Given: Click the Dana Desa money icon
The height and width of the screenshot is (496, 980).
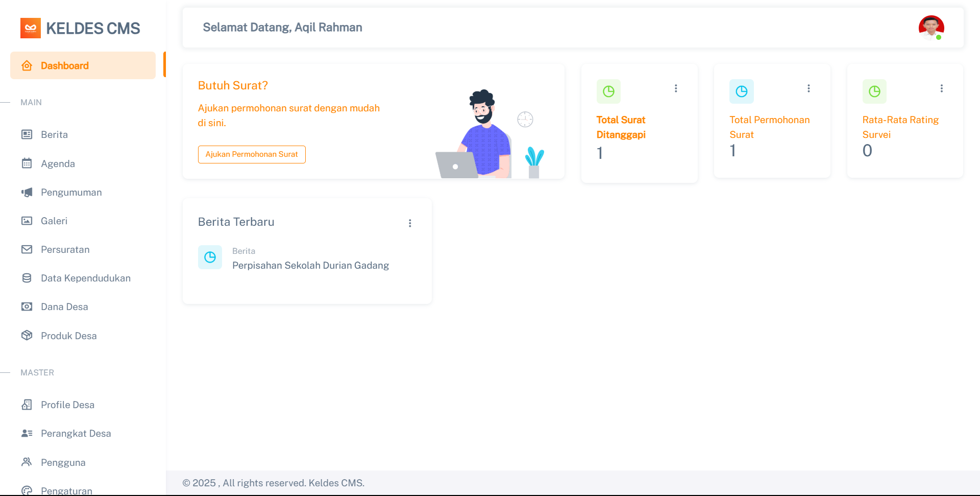Looking at the screenshot, I should 27,306.
